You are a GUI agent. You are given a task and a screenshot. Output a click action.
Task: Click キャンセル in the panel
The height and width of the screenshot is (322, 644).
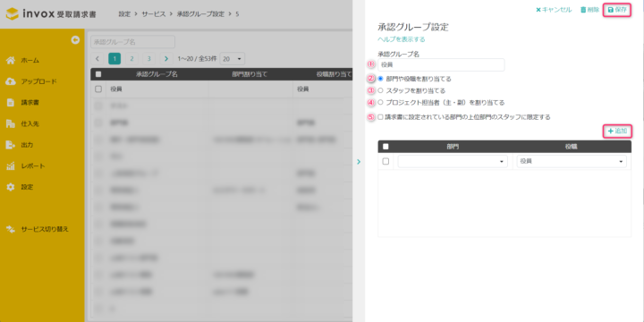(x=554, y=10)
